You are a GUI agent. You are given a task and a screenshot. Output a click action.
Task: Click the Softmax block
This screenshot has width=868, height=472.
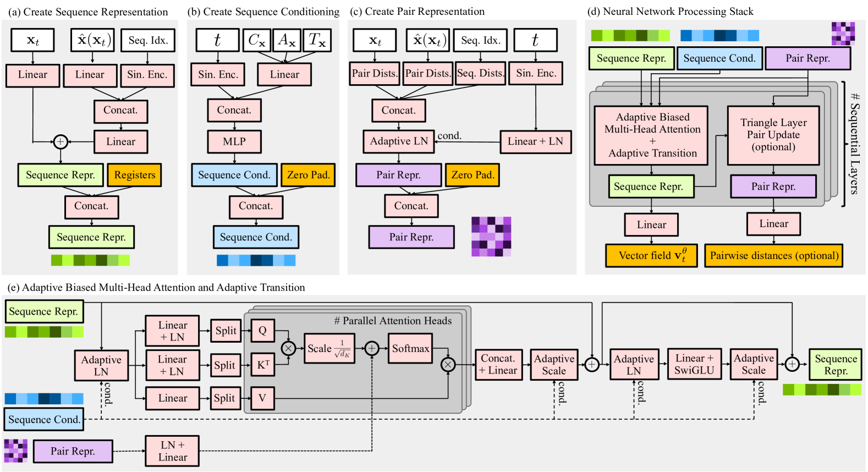pyautogui.click(x=410, y=349)
